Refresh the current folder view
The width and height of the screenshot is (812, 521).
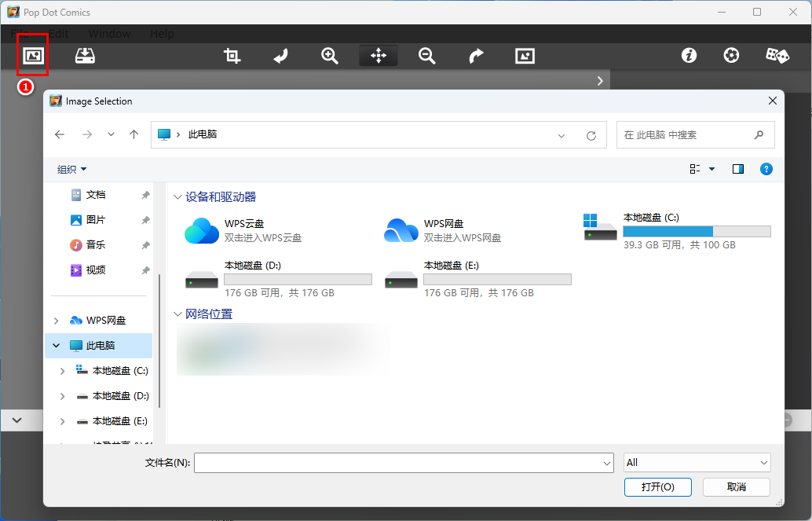591,136
